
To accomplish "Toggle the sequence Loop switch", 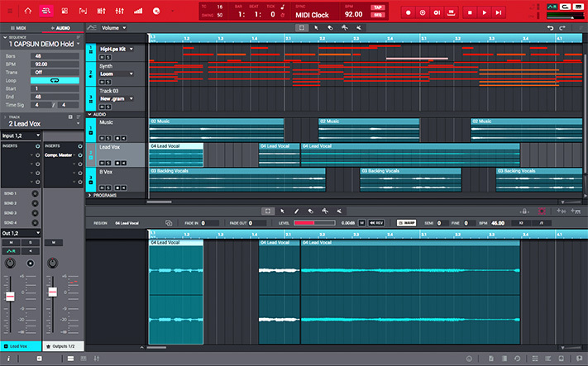I will (53, 80).
